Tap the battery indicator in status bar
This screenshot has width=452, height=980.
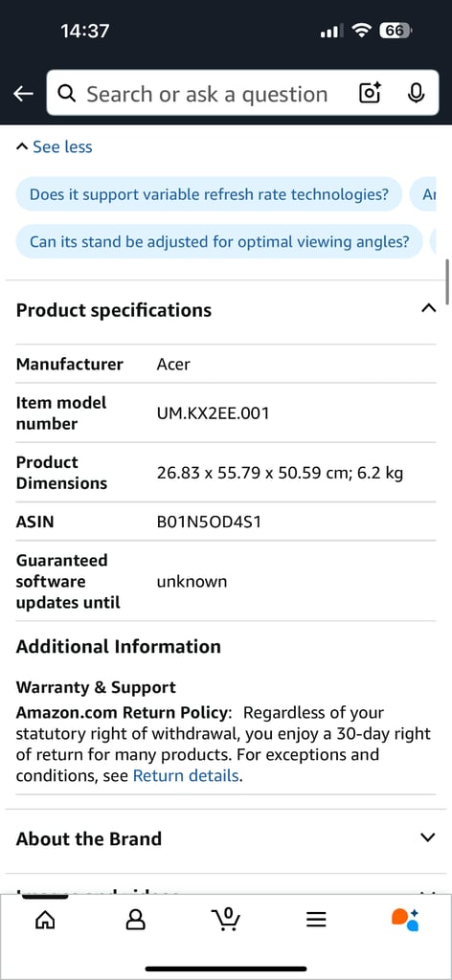(x=395, y=31)
